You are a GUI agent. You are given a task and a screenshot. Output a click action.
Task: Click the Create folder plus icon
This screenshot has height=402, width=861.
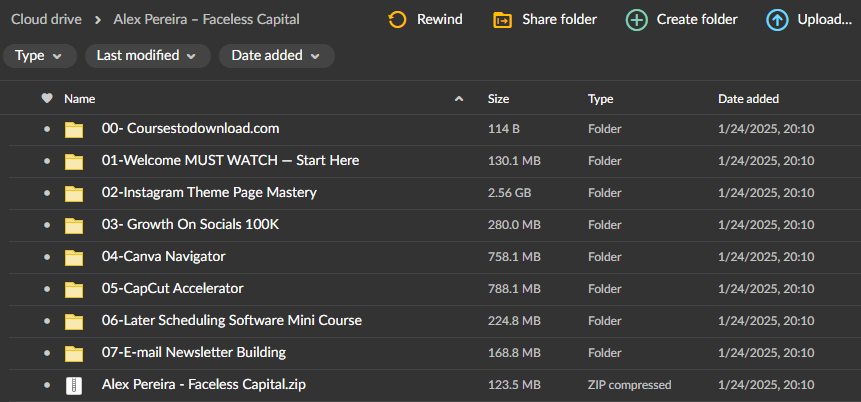click(636, 20)
